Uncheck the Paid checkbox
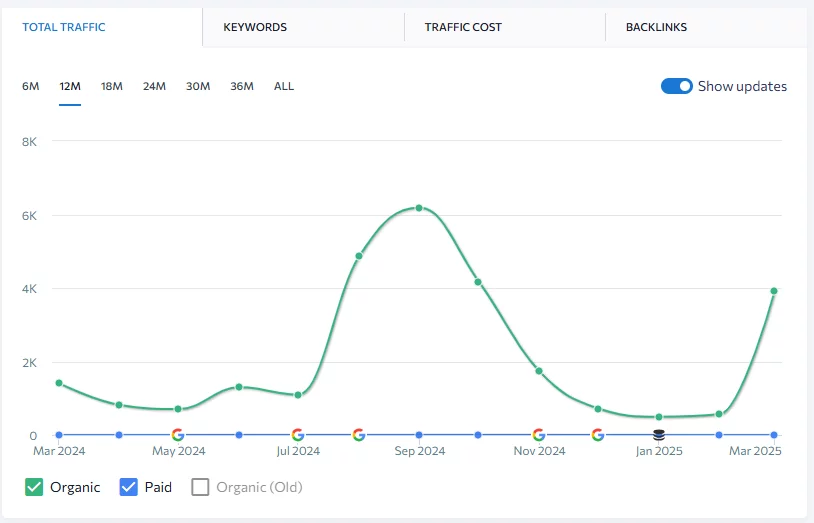 point(128,487)
